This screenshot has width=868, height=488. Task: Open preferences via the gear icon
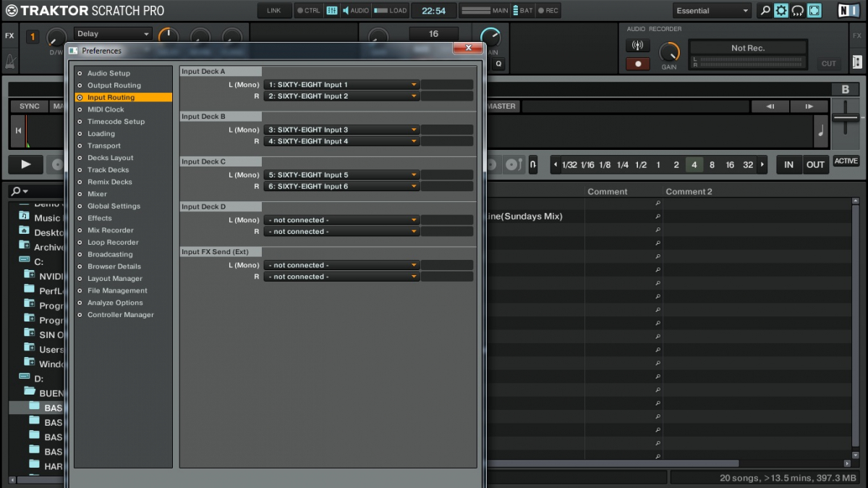point(781,11)
